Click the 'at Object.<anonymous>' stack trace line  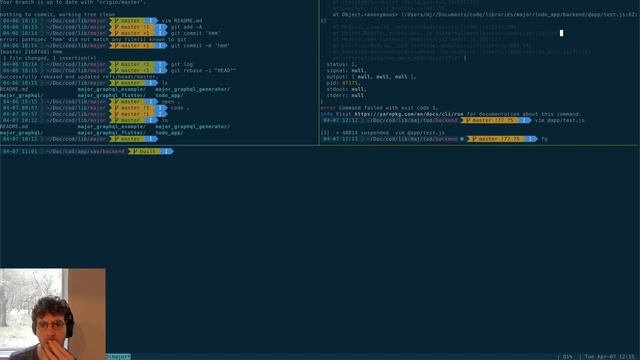click(x=485, y=15)
